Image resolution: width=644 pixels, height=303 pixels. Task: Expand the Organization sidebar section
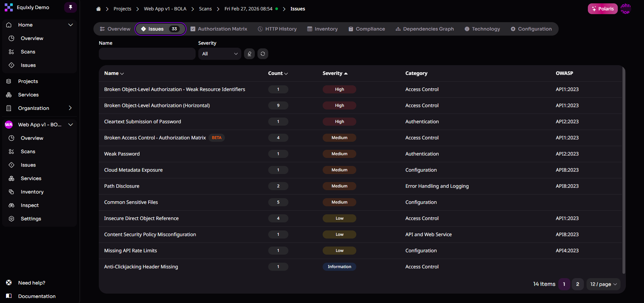pyautogui.click(x=70, y=108)
